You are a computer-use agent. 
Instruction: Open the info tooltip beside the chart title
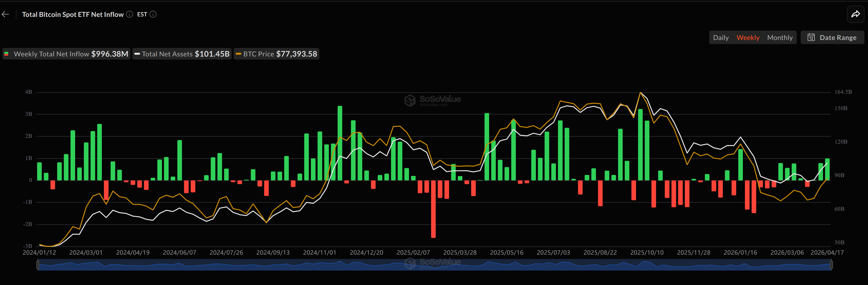(x=129, y=14)
